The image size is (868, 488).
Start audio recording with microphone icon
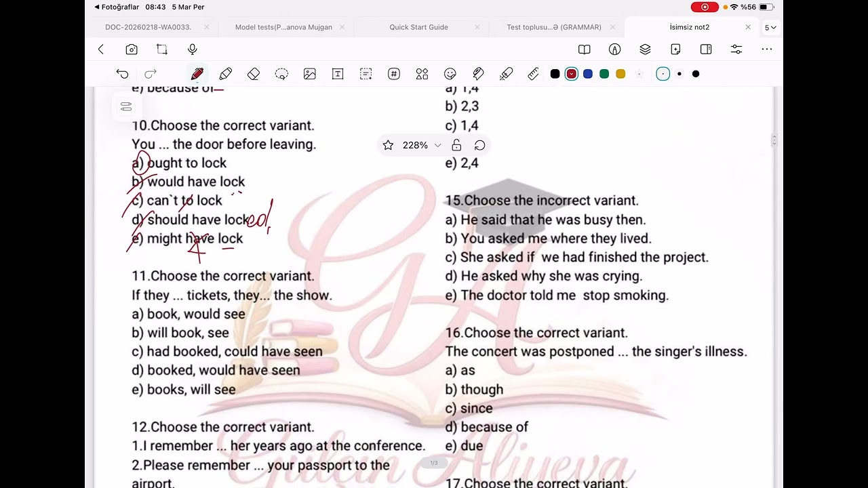point(193,49)
